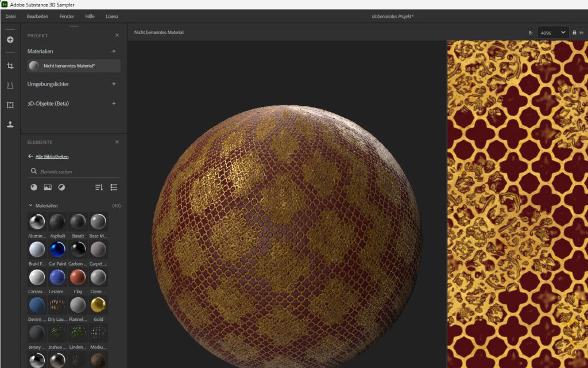The image size is (588, 368).
Task: Open the Fenster menu
Action: tap(67, 16)
